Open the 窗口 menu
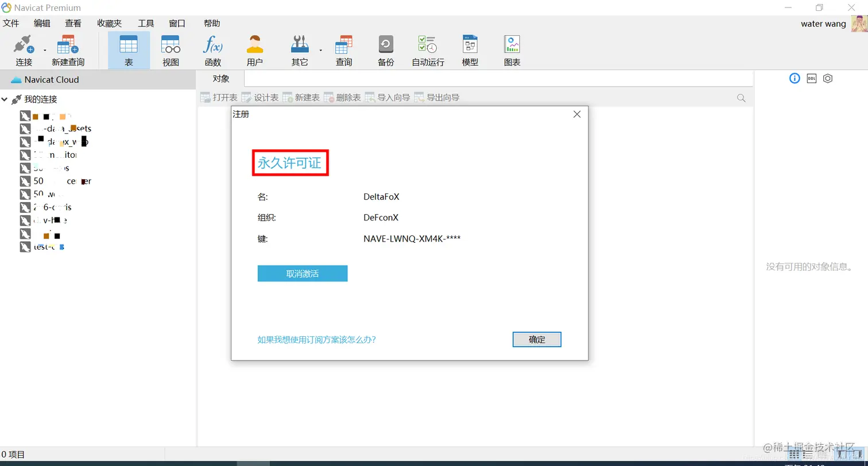Viewport: 868px width, 466px height. coord(177,24)
